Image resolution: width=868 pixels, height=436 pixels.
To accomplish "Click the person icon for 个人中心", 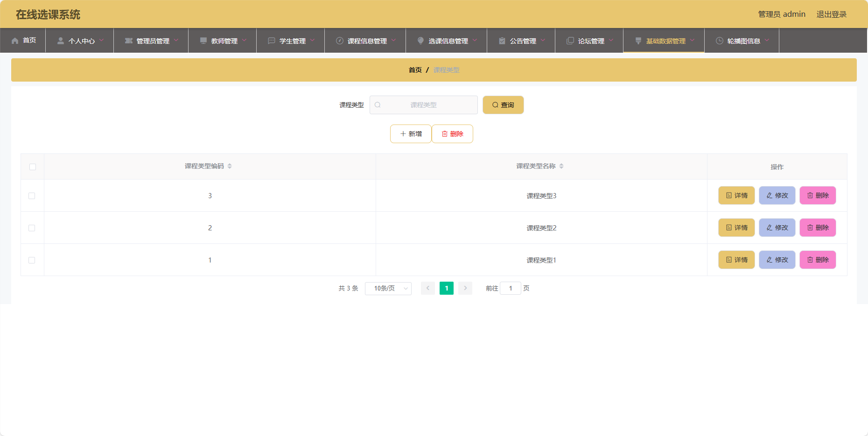I will click(x=61, y=41).
